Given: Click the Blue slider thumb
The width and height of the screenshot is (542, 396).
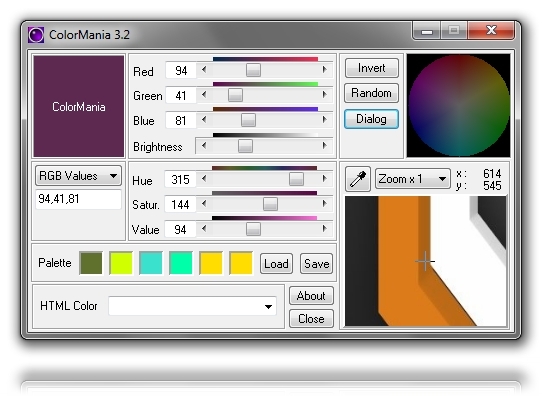Looking at the screenshot, I should pyautogui.click(x=248, y=120).
